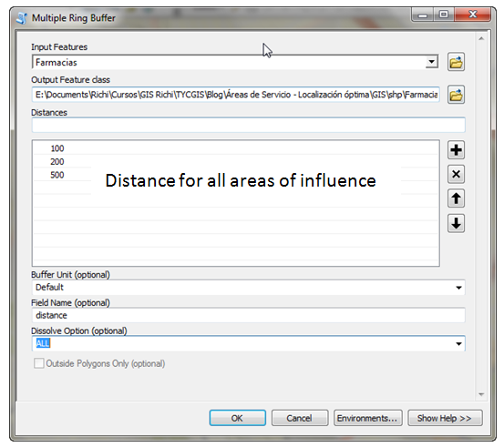Viewport: 504px width, 447px height.
Task: Open the Environments settings
Action: coord(367,418)
